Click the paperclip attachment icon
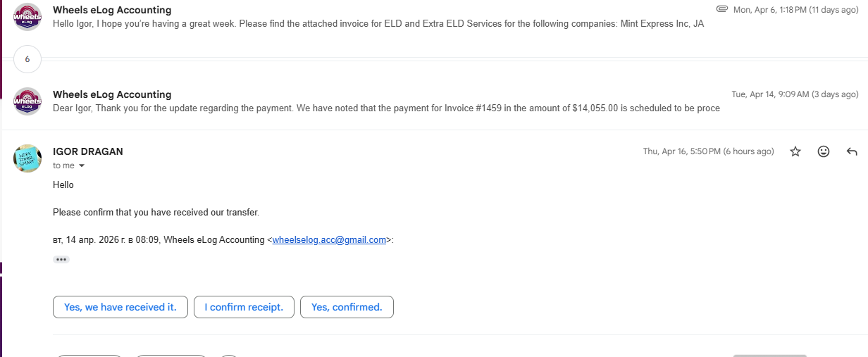This screenshot has height=357, width=868. 721,9
